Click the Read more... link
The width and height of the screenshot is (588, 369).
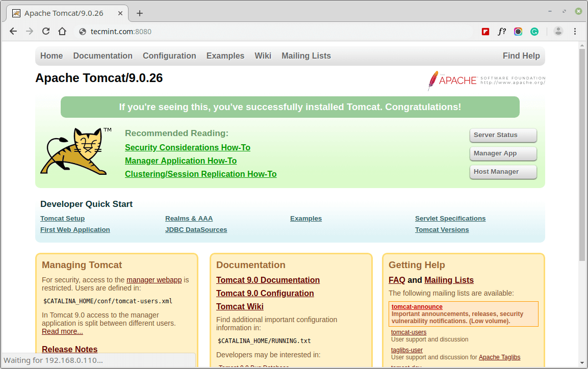(x=62, y=331)
